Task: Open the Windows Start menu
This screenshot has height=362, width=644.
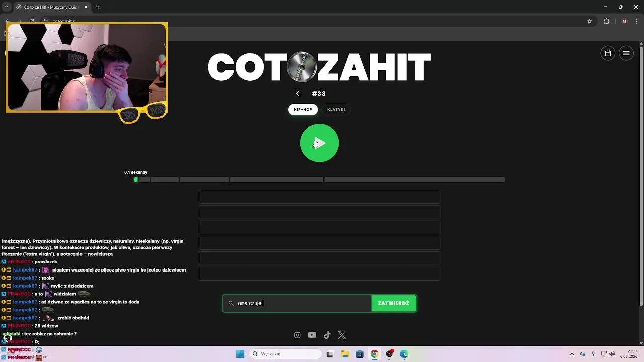Action: pyautogui.click(x=240, y=354)
